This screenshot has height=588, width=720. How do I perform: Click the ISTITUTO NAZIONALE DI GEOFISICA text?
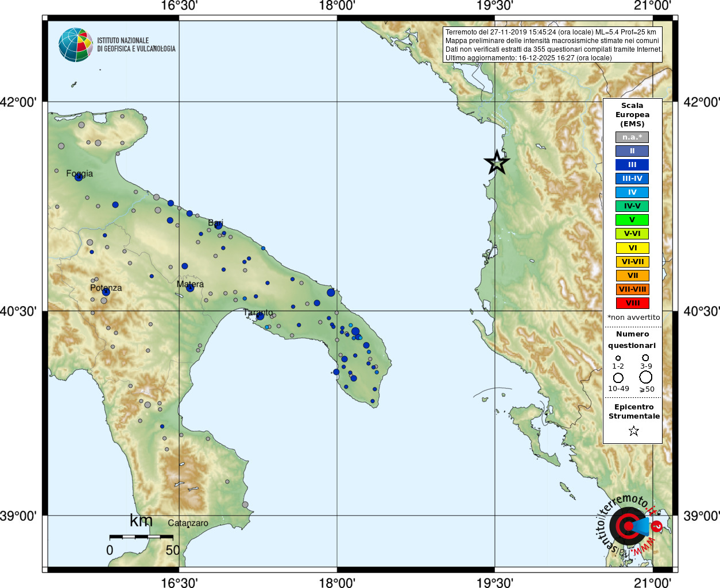pos(136,45)
